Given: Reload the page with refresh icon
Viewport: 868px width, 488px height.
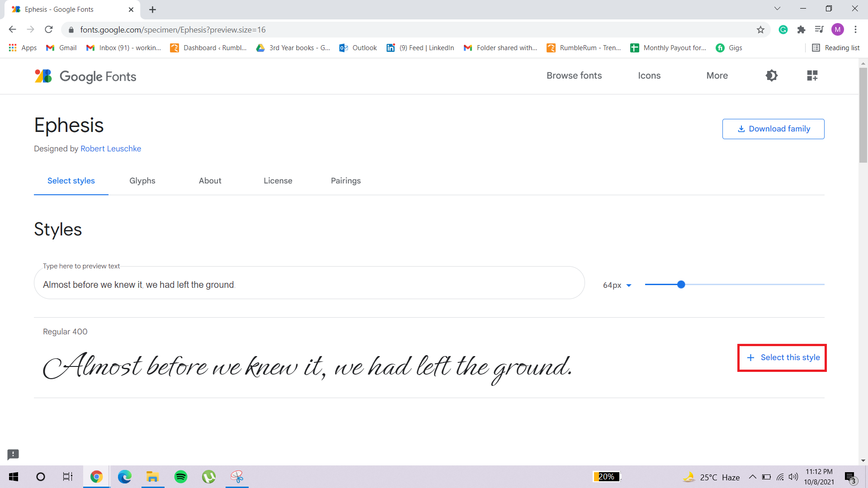Looking at the screenshot, I should (x=49, y=29).
